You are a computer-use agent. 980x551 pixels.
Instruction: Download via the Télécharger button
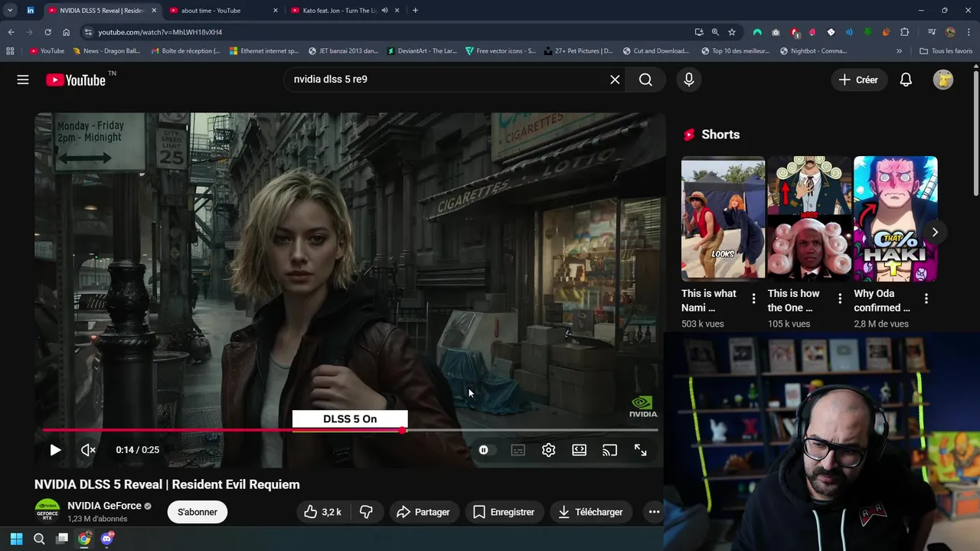click(x=590, y=512)
